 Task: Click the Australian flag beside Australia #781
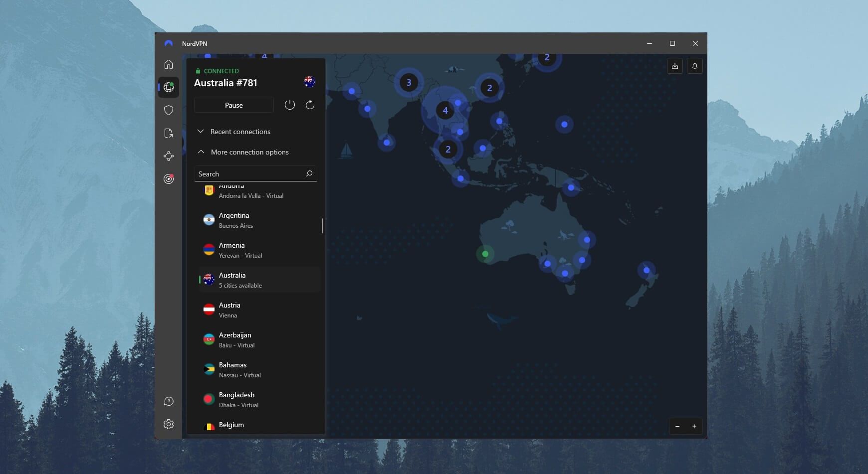point(310,82)
